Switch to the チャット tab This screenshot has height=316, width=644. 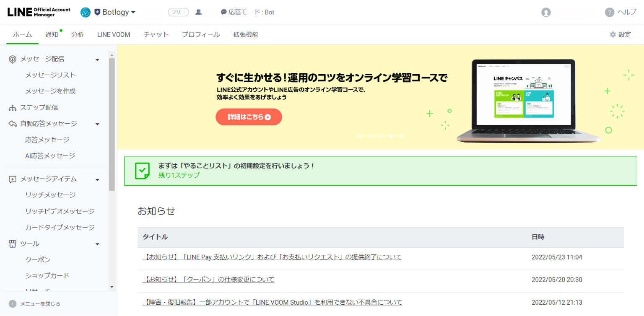(156, 34)
